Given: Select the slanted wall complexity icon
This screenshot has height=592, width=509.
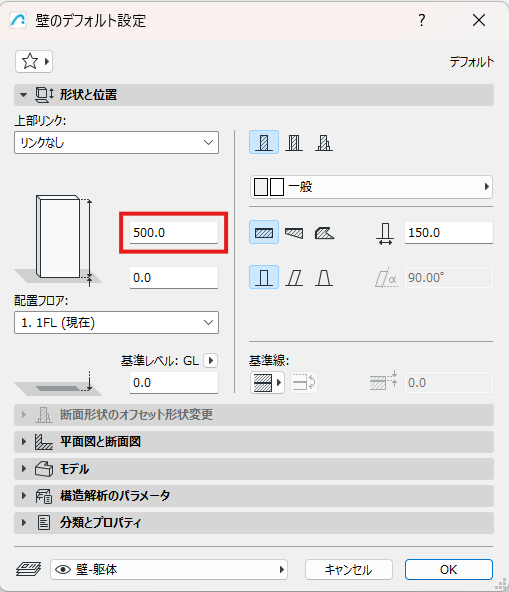Looking at the screenshot, I should click(294, 277).
